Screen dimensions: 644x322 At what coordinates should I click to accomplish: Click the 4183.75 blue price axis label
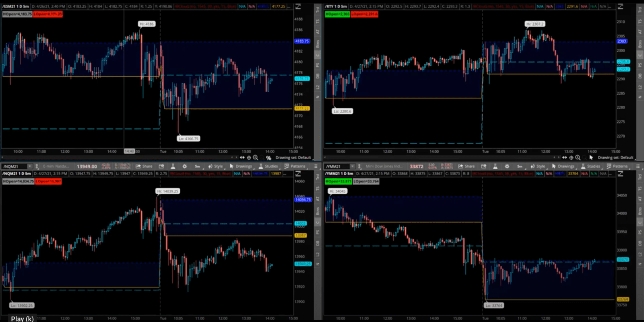coord(302,41)
